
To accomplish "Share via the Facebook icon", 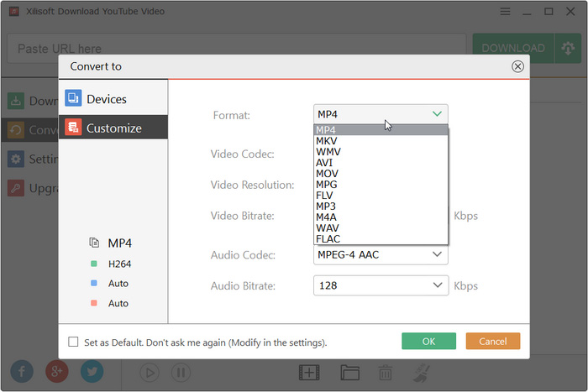I will tap(22, 371).
